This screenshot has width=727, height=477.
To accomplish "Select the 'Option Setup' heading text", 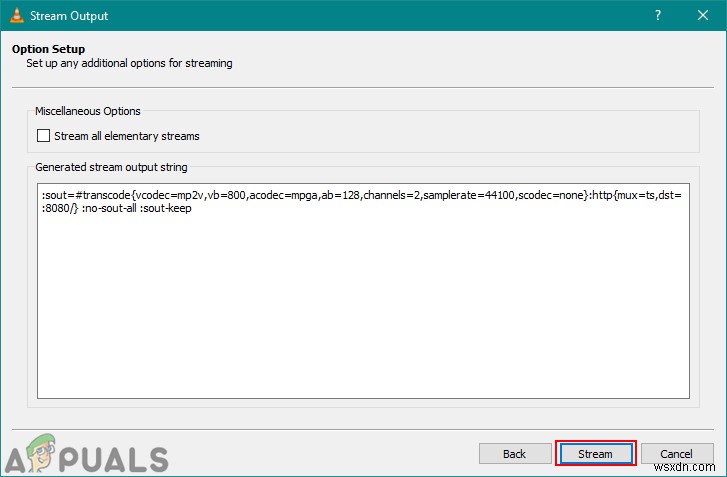I will (x=49, y=49).
